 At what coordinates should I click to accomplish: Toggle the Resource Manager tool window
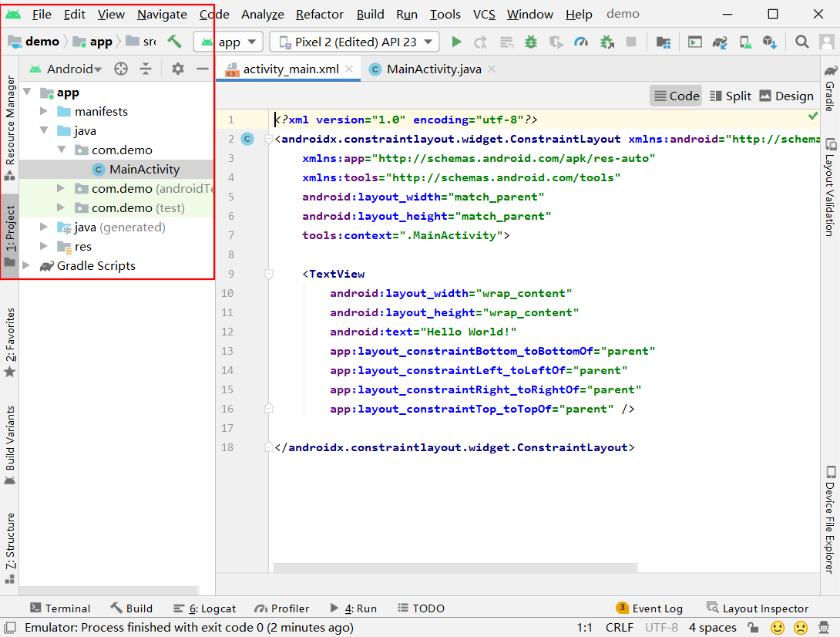(10, 127)
